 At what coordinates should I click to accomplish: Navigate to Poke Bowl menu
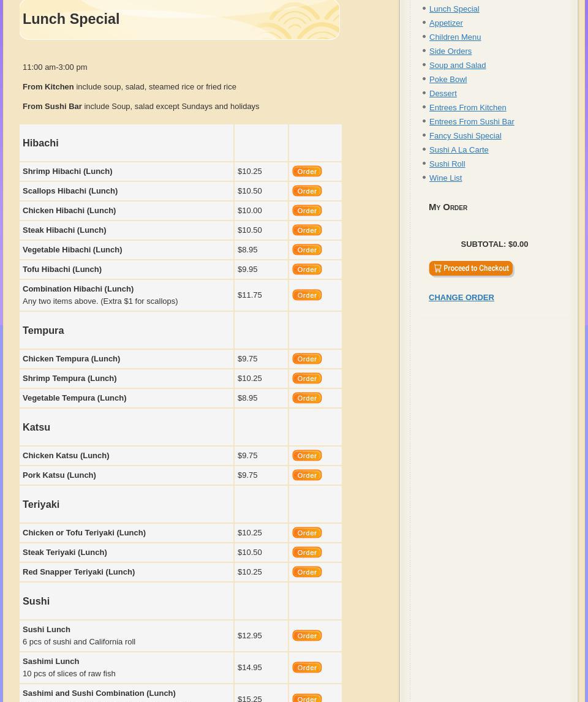coord(448,80)
